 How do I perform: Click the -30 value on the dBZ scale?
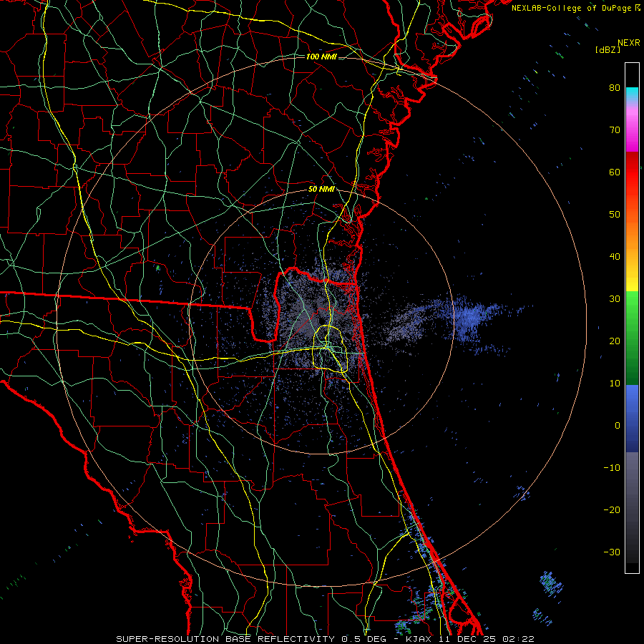(612, 552)
